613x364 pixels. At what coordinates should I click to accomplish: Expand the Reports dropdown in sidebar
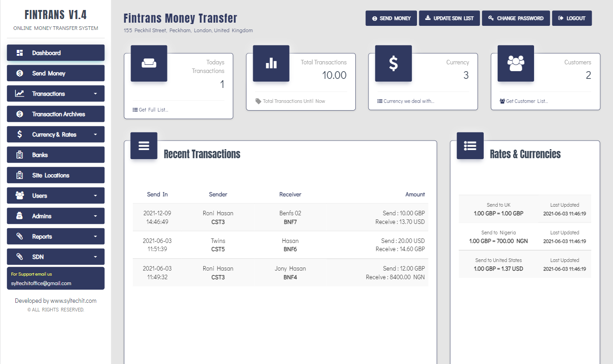tap(95, 237)
